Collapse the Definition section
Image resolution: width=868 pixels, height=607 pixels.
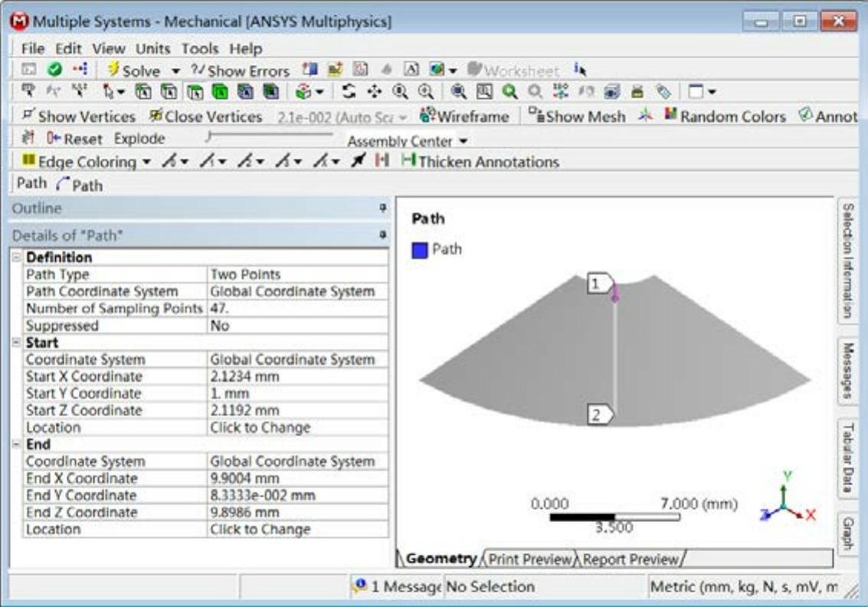click(x=17, y=258)
